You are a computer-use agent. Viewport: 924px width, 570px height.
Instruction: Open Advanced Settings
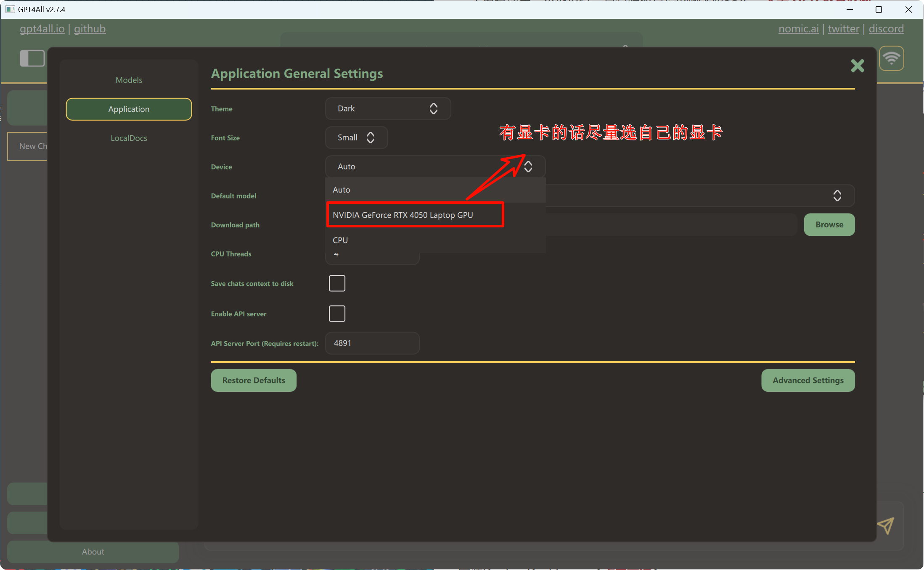808,380
